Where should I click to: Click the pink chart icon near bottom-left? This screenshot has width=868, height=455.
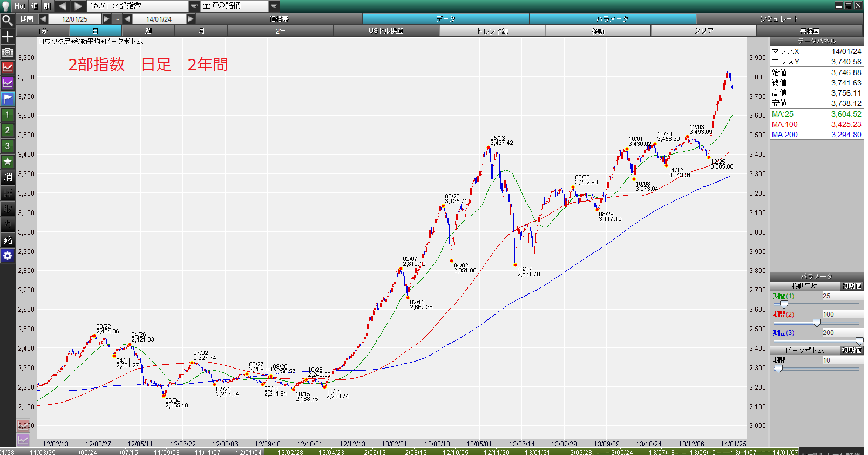click(x=23, y=426)
